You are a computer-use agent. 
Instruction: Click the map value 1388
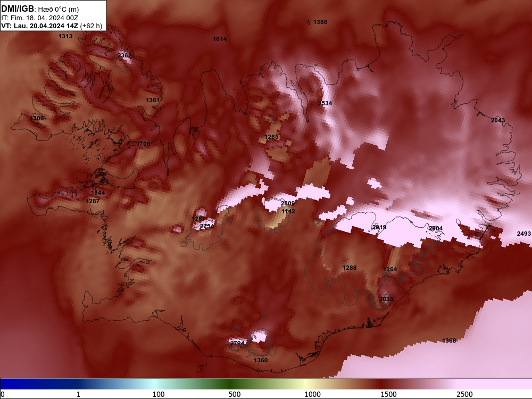[x=320, y=22]
